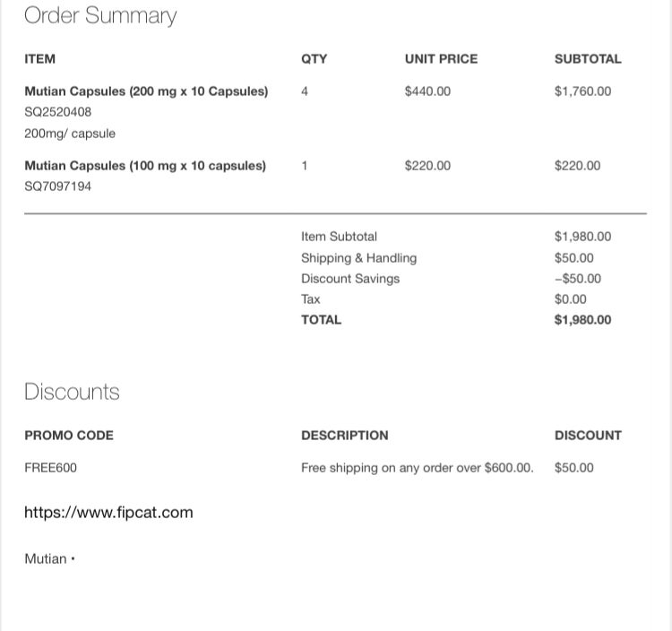
Task: Click the Shipping & Handling label
Action: (358, 258)
